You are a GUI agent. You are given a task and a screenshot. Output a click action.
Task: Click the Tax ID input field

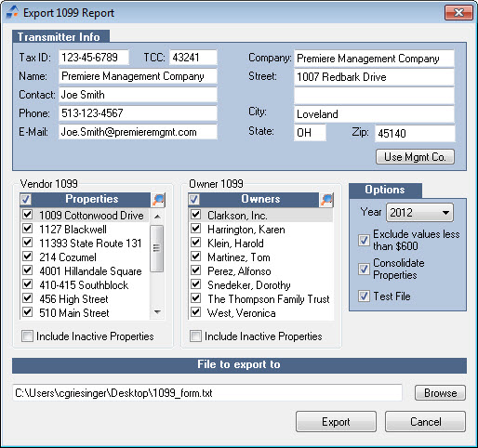(x=94, y=58)
